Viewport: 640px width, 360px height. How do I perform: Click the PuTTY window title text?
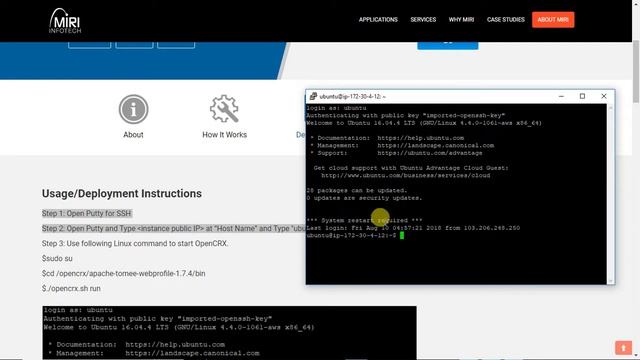353,97
